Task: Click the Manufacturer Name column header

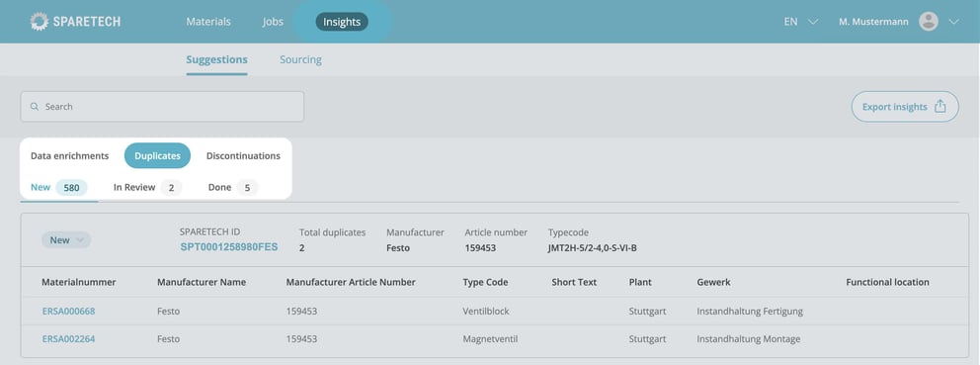Action: click(202, 282)
